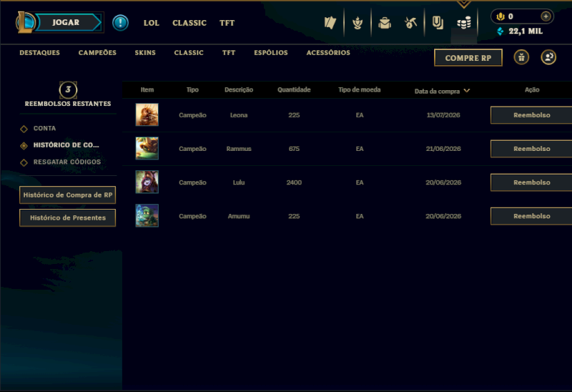Click the Leona description cell
The image size is (572, 392).
pos(239,115)
